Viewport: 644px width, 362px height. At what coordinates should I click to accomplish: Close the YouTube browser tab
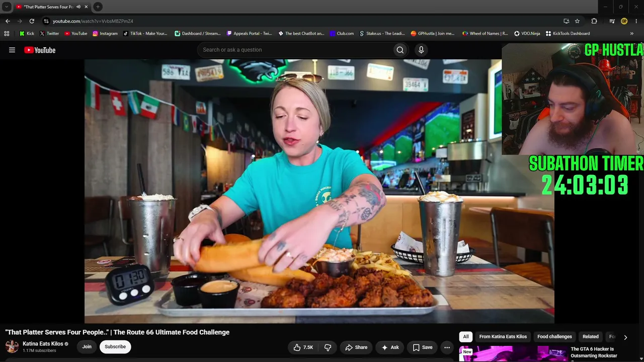pos(86,7)
